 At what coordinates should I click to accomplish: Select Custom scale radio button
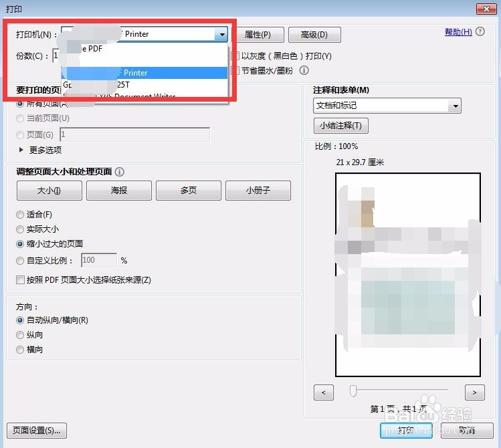(x=20, y=261)
